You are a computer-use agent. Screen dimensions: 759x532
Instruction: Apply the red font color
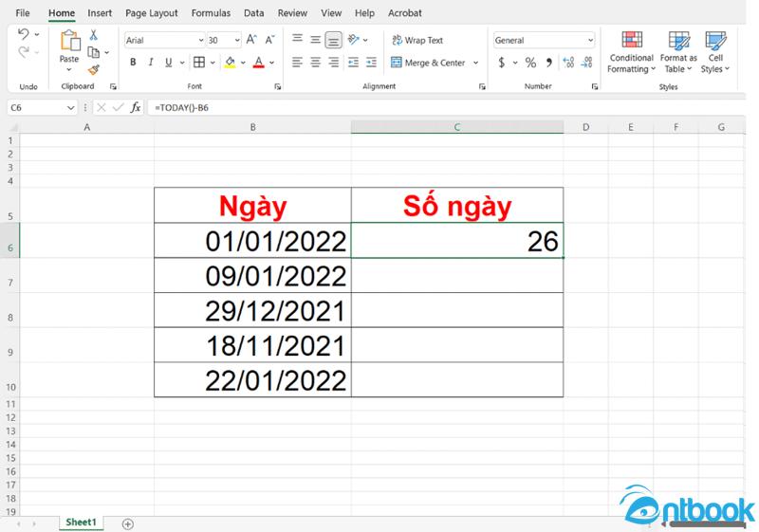click(x=259, y=63)
